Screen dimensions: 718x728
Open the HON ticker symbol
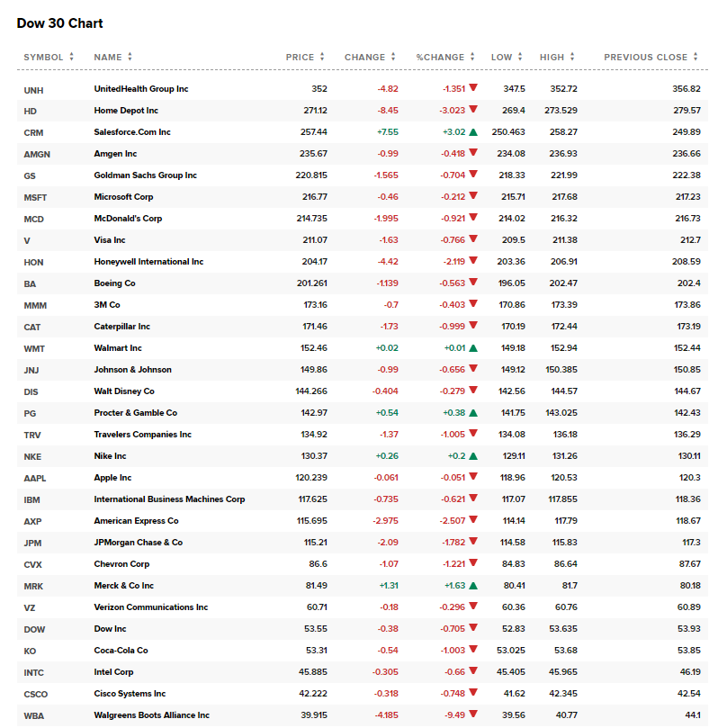(33, 263)
